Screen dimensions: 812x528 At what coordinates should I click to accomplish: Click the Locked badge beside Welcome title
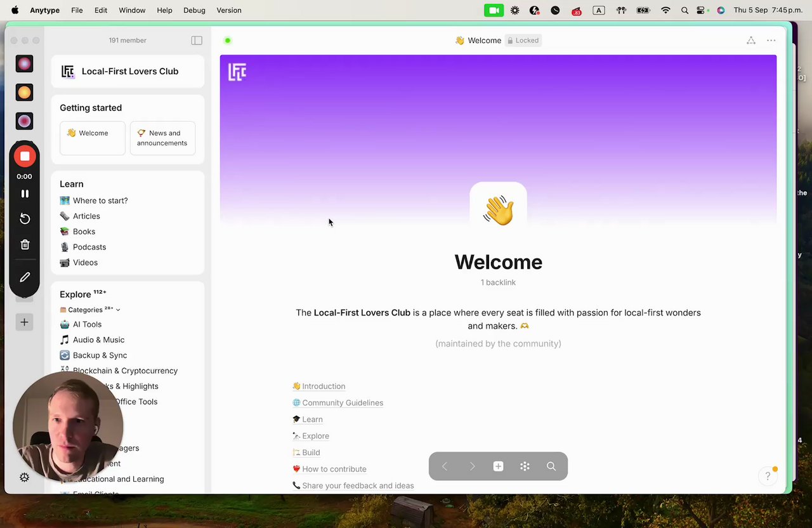(523, 41)
